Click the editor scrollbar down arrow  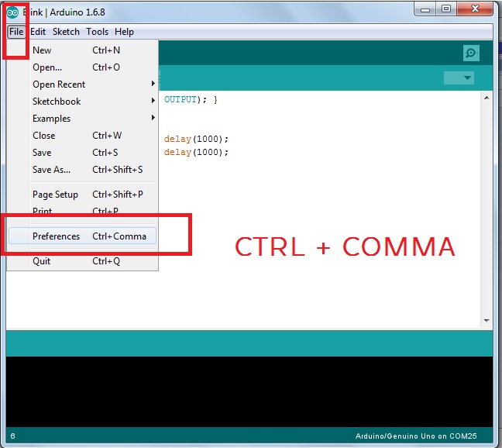coord(487,321)
